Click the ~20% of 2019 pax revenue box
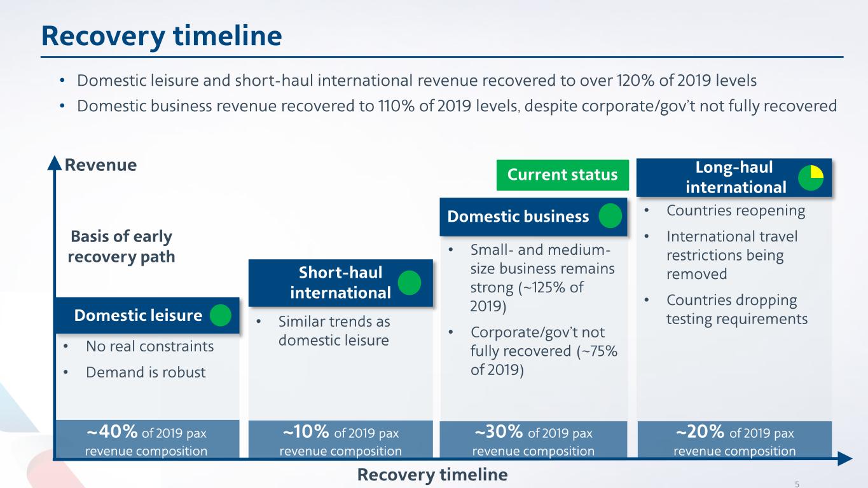The image size is (868, 488). point(734,440)
